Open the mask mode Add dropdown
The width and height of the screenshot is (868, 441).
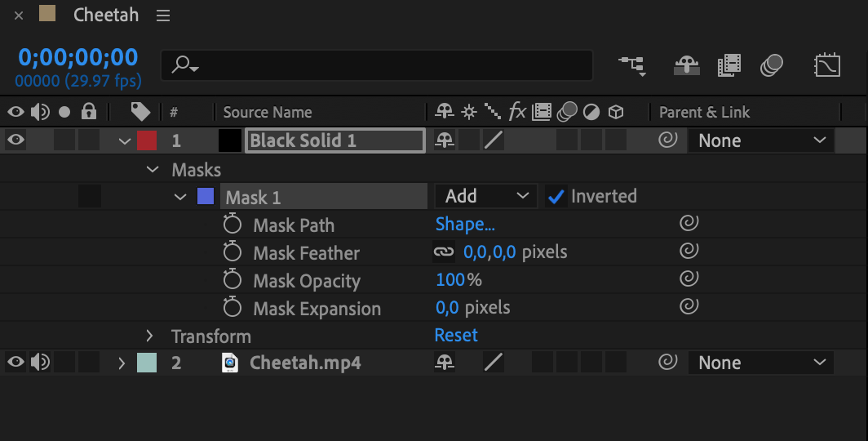click(485, 196)
